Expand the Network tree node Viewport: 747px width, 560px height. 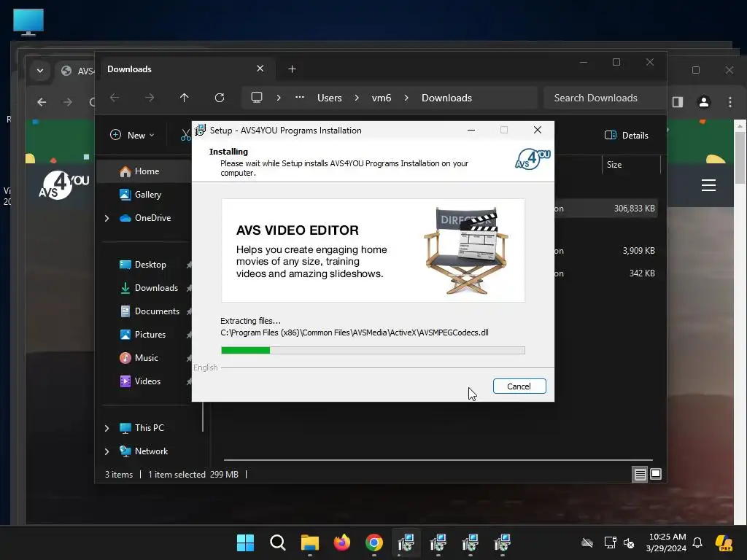click(x=107, y=451)
